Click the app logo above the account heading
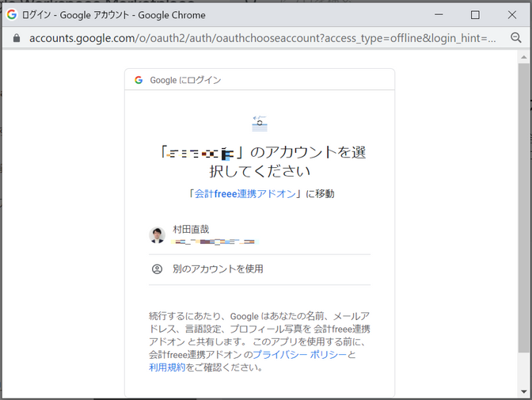 (260, 124)
